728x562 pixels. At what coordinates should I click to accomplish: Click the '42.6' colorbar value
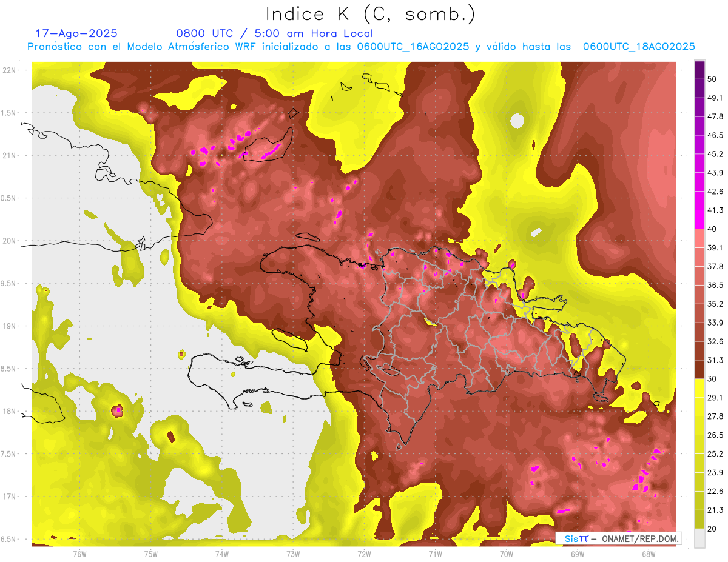pyautogui.click(x=715, y=192)
